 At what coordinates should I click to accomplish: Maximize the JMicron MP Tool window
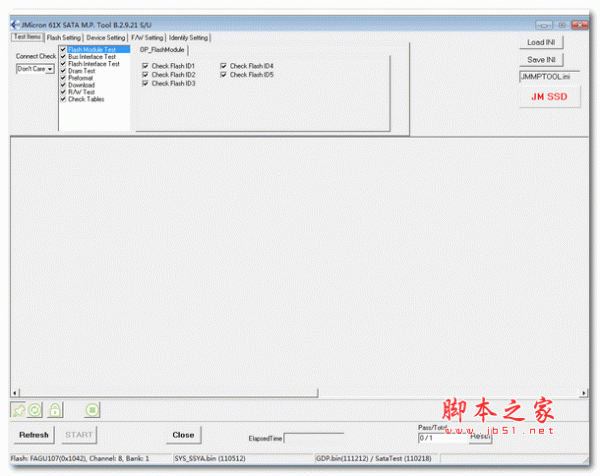pos(562,25)
